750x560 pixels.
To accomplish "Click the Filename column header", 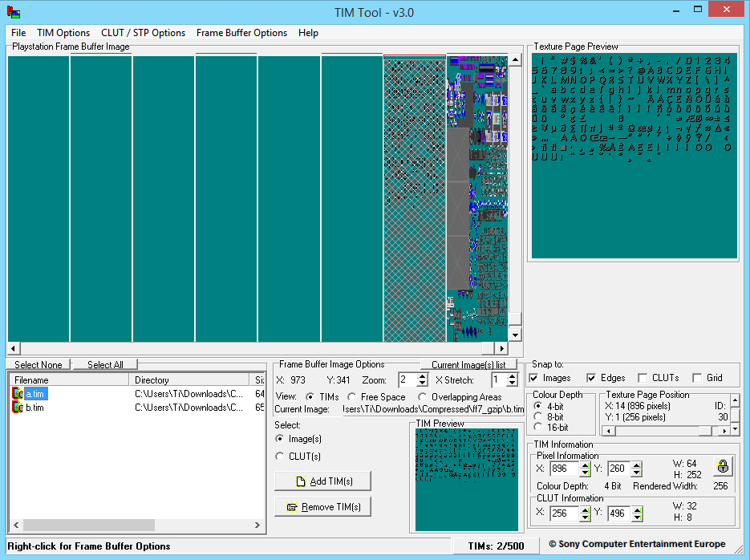I will pyautogui.click(x=69, y=379).
